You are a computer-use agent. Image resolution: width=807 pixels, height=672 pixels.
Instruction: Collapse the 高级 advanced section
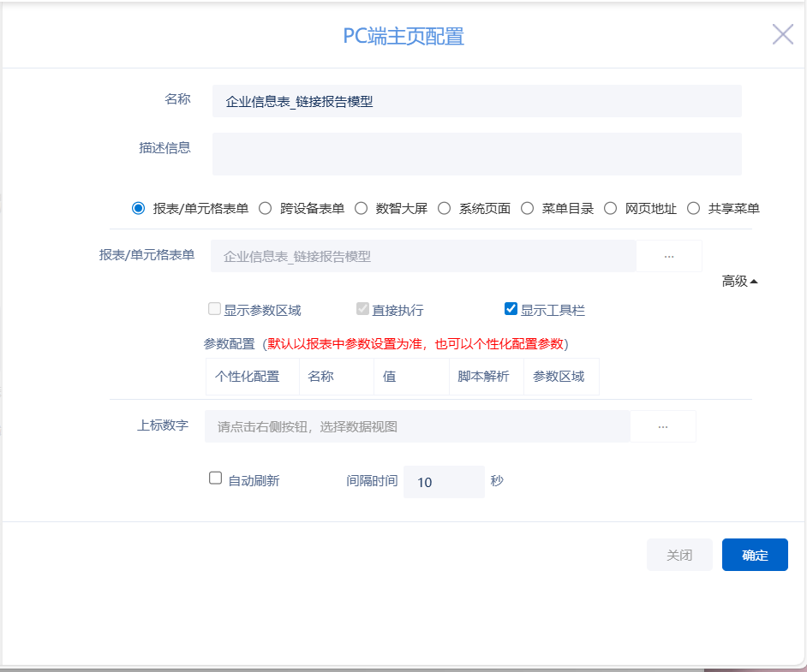tap(740, 281)
